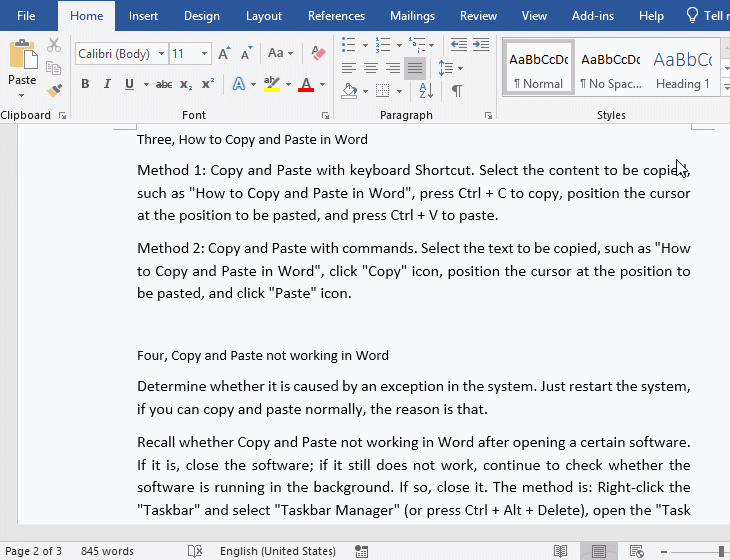Open the Layout ribbon tab
The width and height of the screenshot is (730, 560).
pyautogui.click(x=264, y=16)
